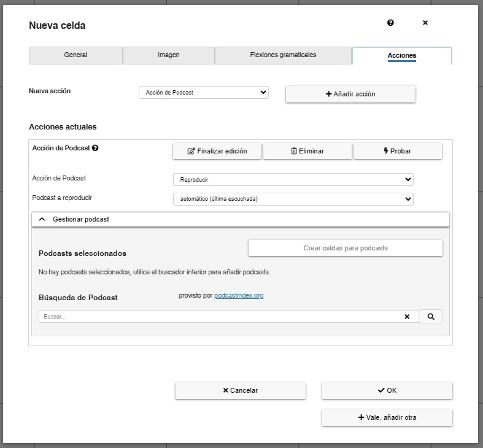The height and width of the screenshot is (448, 483).
Task: Click Finalizar edición button
Action: 217,151
